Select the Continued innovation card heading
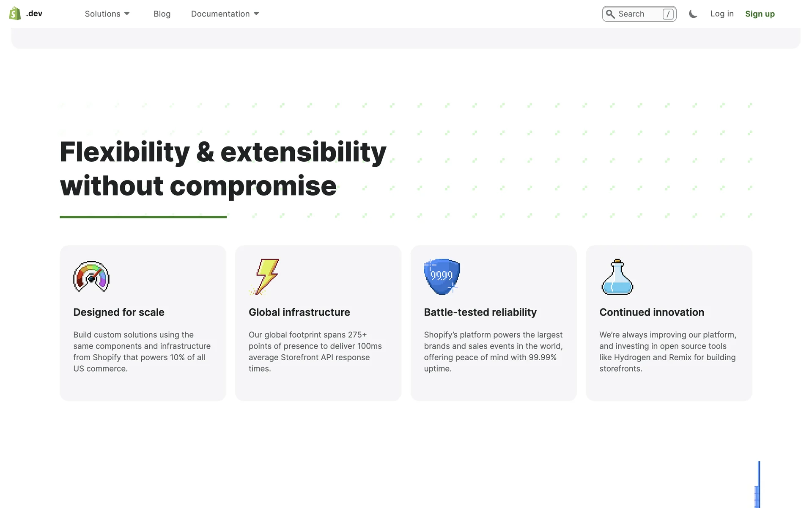This screenshot has height=508, width=812. tap(652, 312)
